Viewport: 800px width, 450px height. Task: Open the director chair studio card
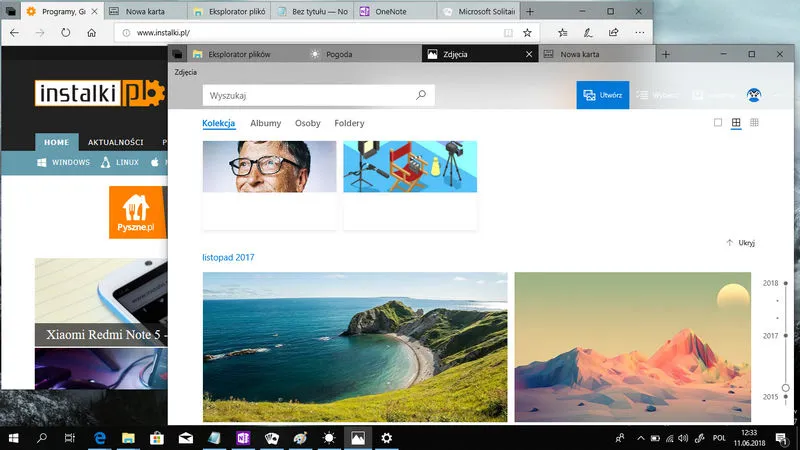click(410, 185)
